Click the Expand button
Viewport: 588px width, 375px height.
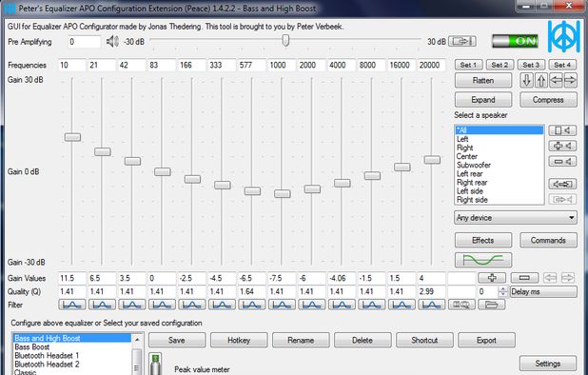click(483, 100)
